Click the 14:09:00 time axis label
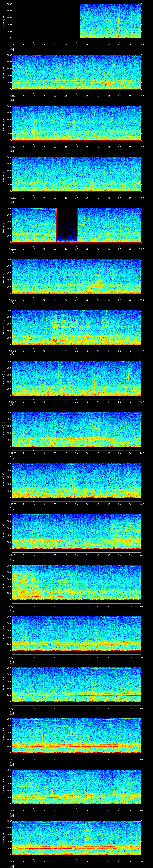This screenshot has height=868, width=153. [12, 300]
